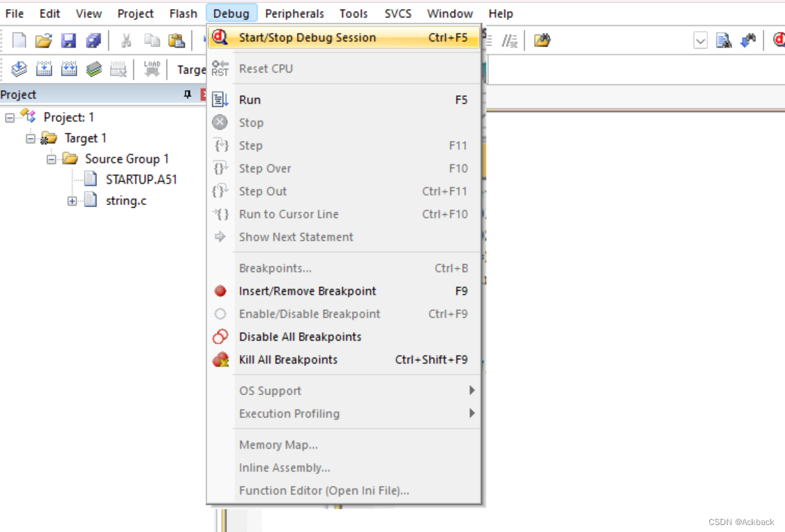
Task: Click the Copy toolbar icon
Action: point(152,40)
